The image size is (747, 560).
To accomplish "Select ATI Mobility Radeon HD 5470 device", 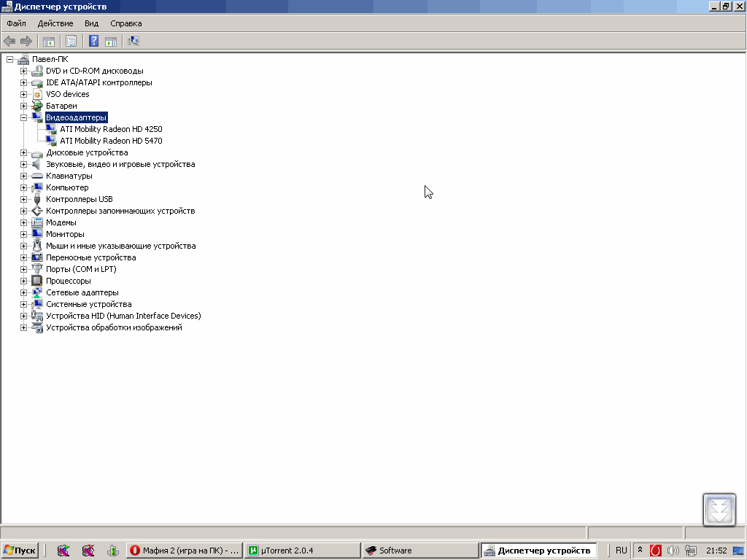I will tap(111, 141).
